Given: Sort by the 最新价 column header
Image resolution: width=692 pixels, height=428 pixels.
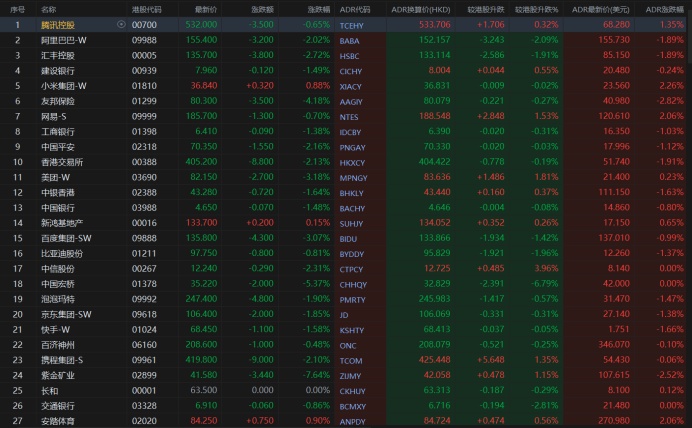Looking at the screenshot, I should 206,8.
